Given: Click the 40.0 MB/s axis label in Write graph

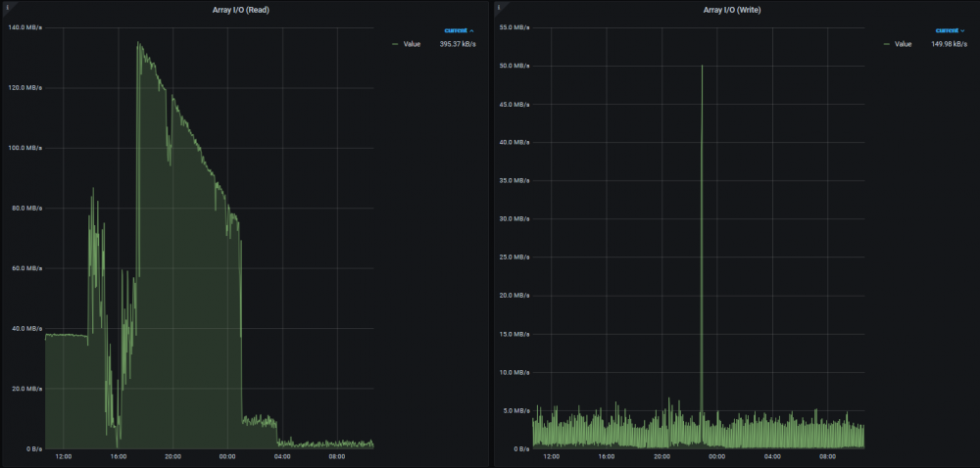Looking at the screenshot, I should click(x=514, y=142).
